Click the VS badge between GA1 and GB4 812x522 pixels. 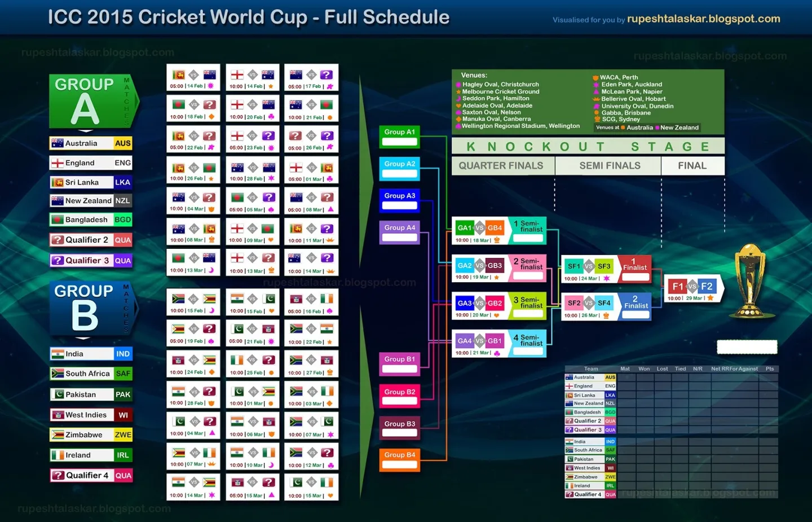coord(480,228)
